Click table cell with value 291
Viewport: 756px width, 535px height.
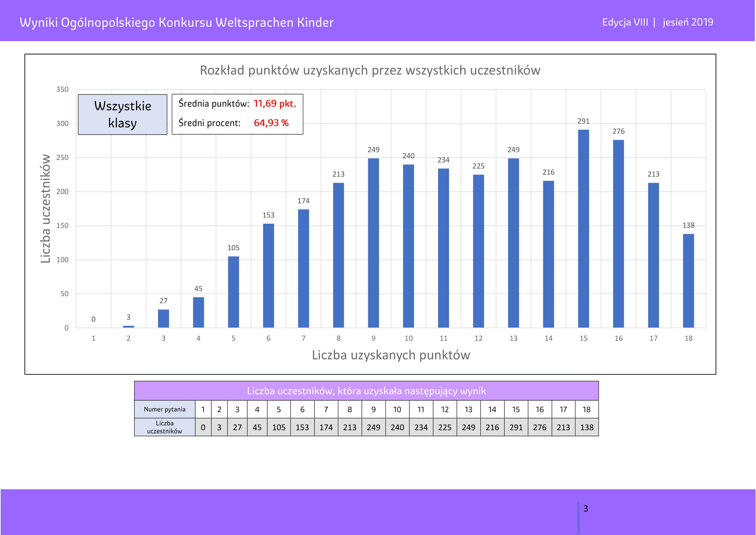[x=516, y=427]
